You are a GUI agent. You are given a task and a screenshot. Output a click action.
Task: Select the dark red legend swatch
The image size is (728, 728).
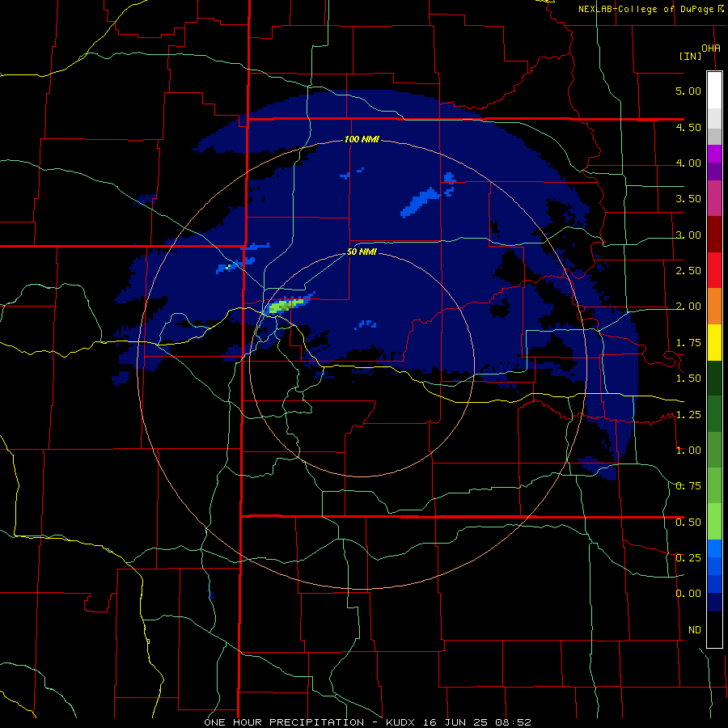(714, 234)
